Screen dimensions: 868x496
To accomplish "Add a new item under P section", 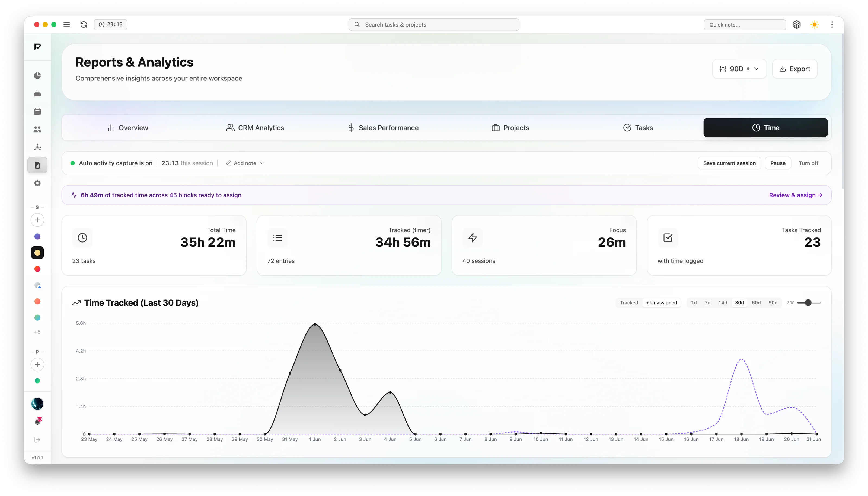I will pyautogui.click(x=37, y=365).
